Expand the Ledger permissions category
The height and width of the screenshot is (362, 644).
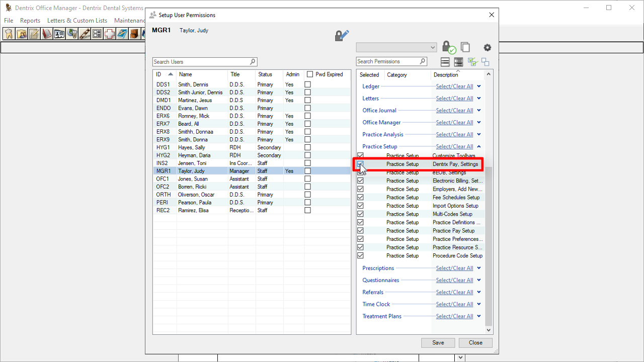(x=479, y=86)
